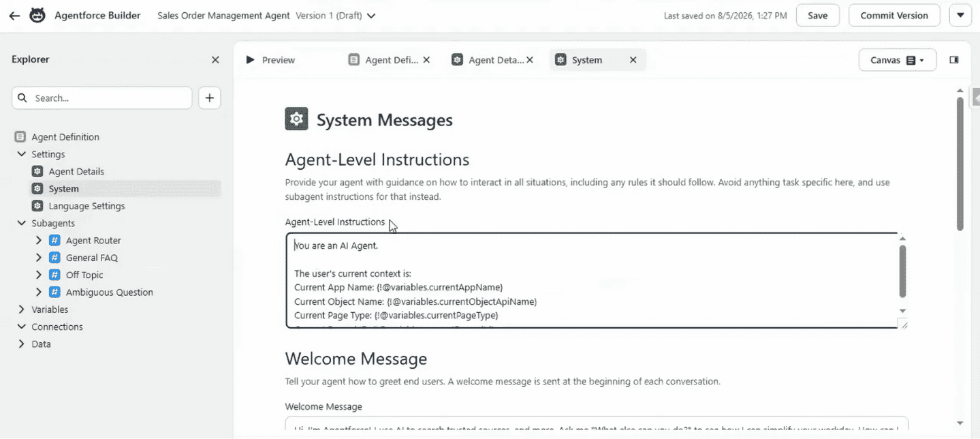Click the Welcome Message heading
980x439 pixels.
(x=356, y=359)
